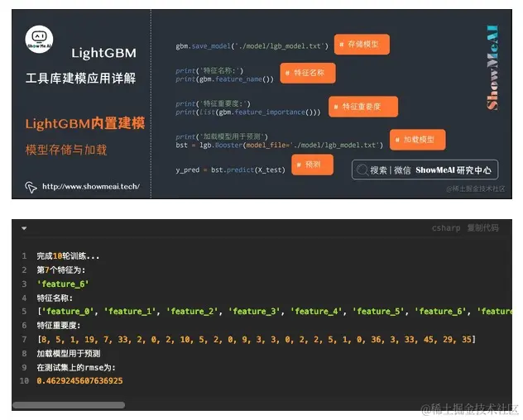Click the lgb.Booster model_file code line
The image size is (523, 420).
pos(279,146)
